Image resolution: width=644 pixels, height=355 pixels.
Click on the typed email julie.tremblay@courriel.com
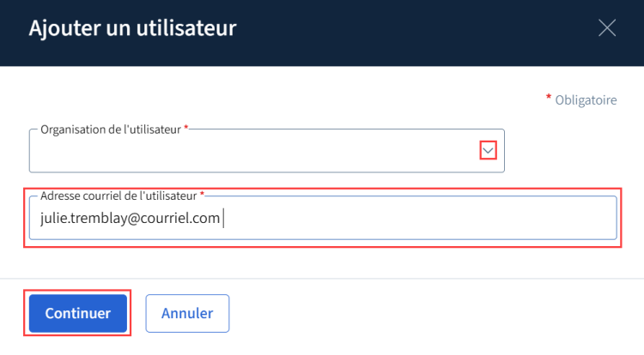[131, 220]
